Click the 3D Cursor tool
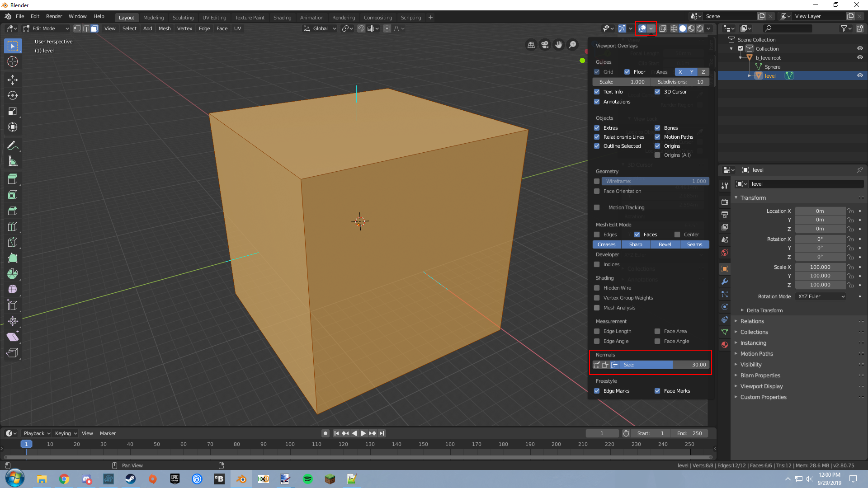The image size is (868, 488). (x=13, y=62)
